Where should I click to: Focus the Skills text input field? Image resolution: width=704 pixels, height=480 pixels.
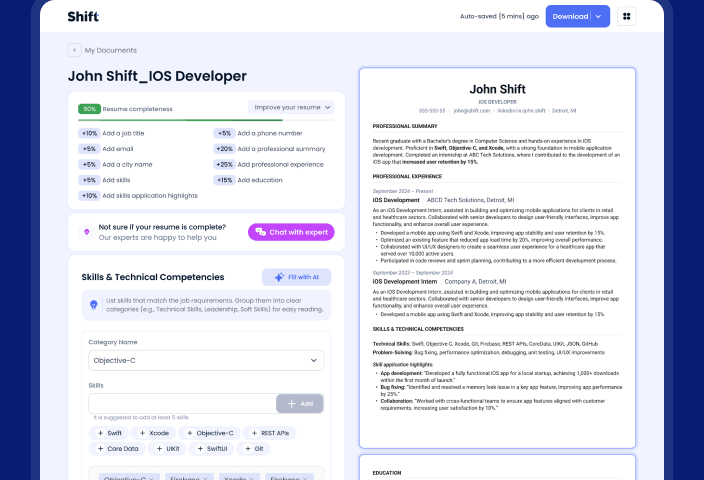click(182, 404)
